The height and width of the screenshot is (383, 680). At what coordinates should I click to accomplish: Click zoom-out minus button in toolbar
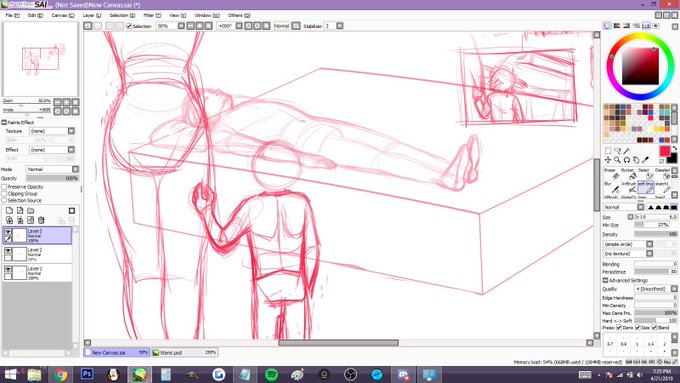point(191,26)
